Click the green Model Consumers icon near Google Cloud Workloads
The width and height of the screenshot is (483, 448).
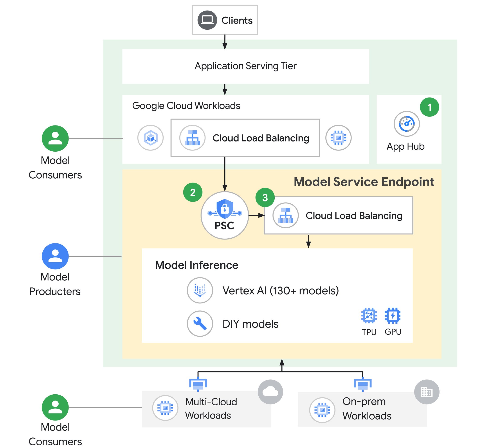pos(55,138)
